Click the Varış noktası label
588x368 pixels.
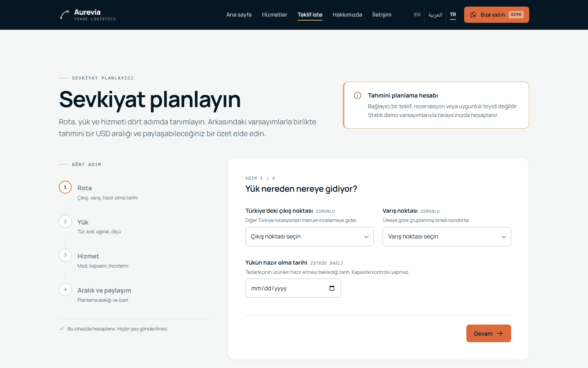tap(400, 211)
